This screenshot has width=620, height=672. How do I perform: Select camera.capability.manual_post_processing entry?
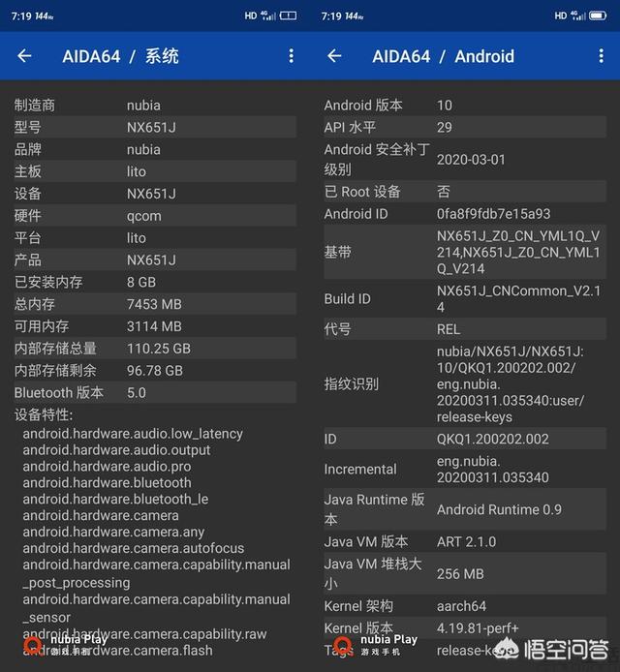[x=157, y=573]
